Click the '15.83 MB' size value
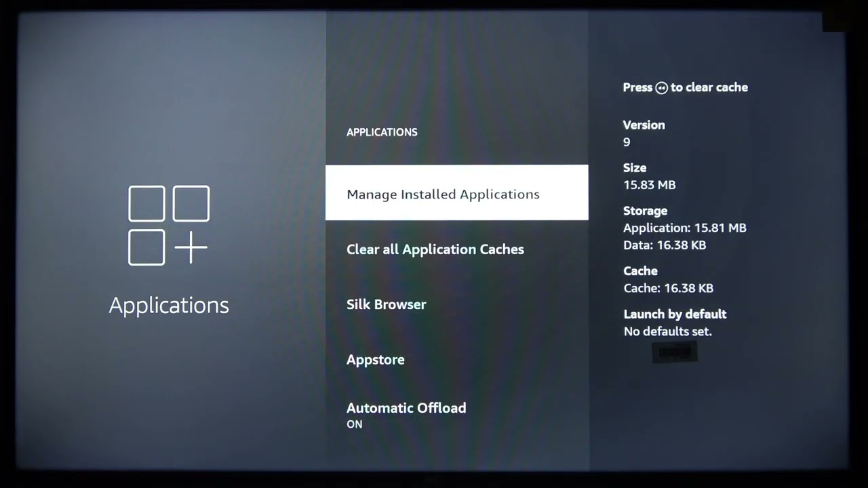Viewport: 868px width, 488px height. (649, 185)
